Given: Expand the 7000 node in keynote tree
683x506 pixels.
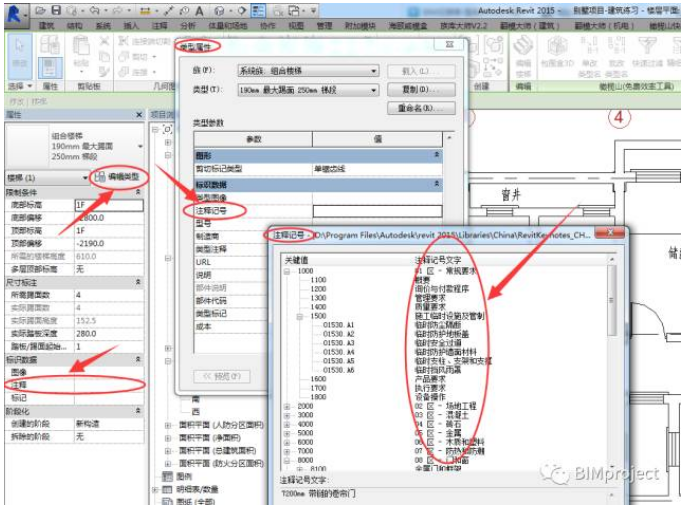Looking at the screenshot, I should (287, 451).
